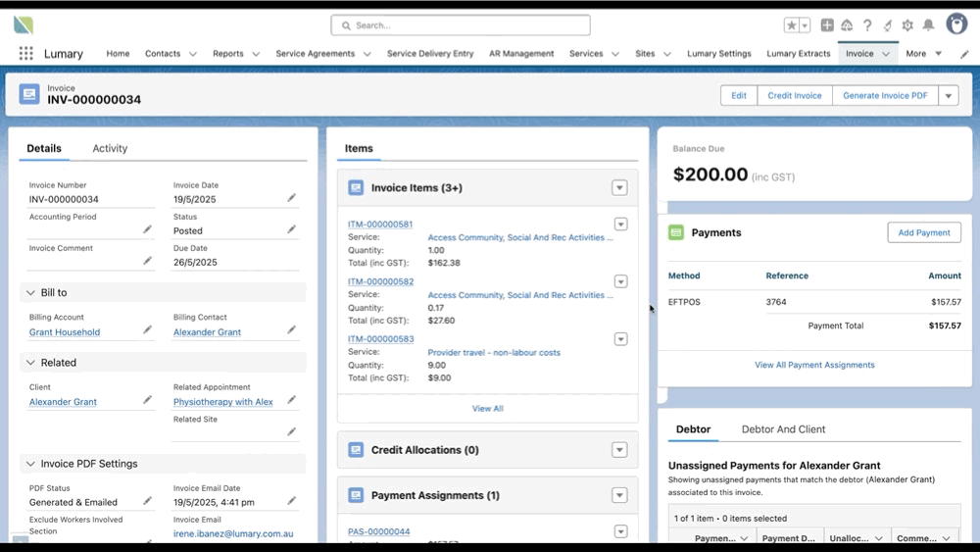Open the Invoice Items panel dropdown
This screenshot has height=552, width=980.
click(x=618, y=187)
